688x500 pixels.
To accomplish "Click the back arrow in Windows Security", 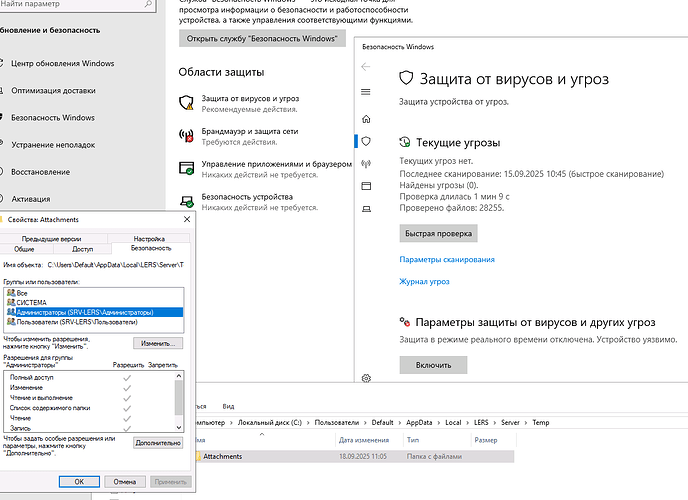I will click(366, 67).
